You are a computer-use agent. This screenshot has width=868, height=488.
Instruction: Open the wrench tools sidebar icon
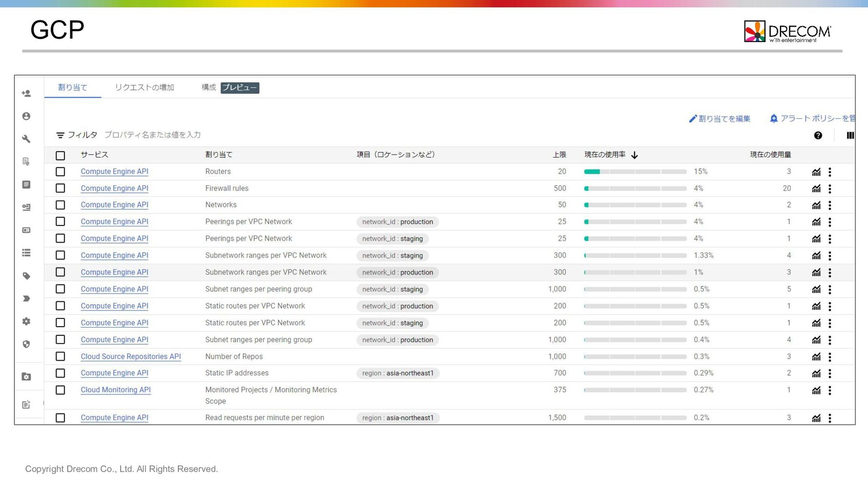pos(26,139)
